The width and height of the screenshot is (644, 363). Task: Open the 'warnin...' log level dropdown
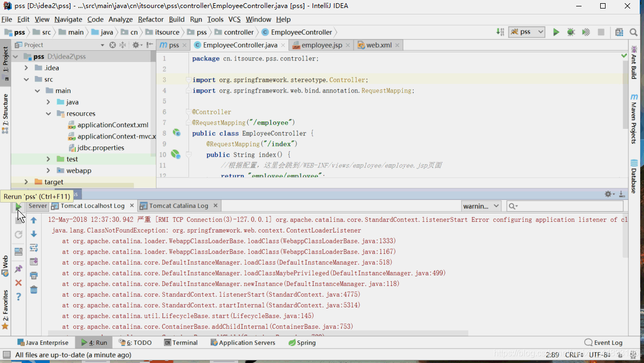[481, 206]
